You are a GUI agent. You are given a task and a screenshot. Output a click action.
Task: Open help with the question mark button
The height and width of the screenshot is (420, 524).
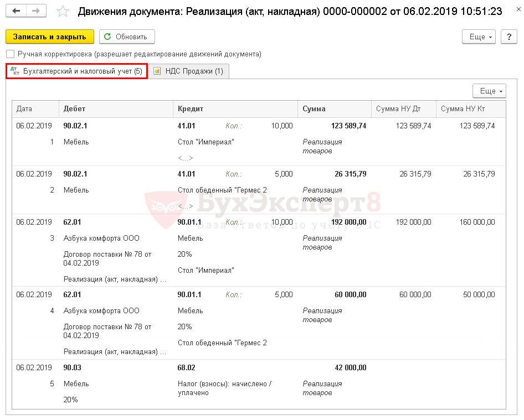pos(509,37)
